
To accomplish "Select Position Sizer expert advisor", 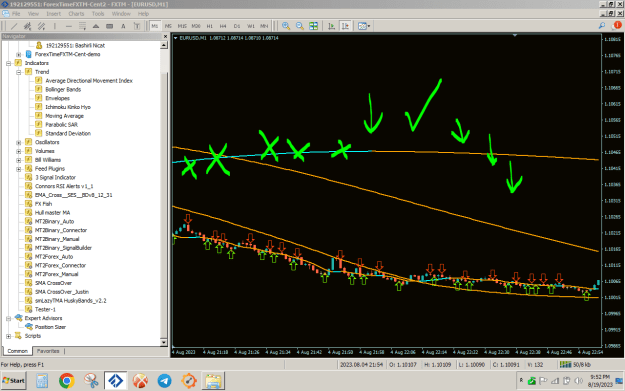I will (x=50, y=327).
